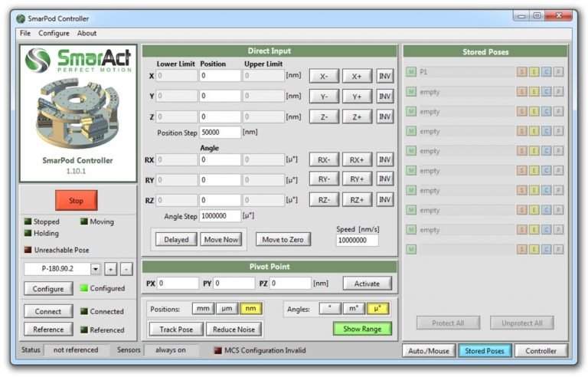Toggle the INV button for the Y axis
Screen dimensions: 588x377
(x=385, y=96)
